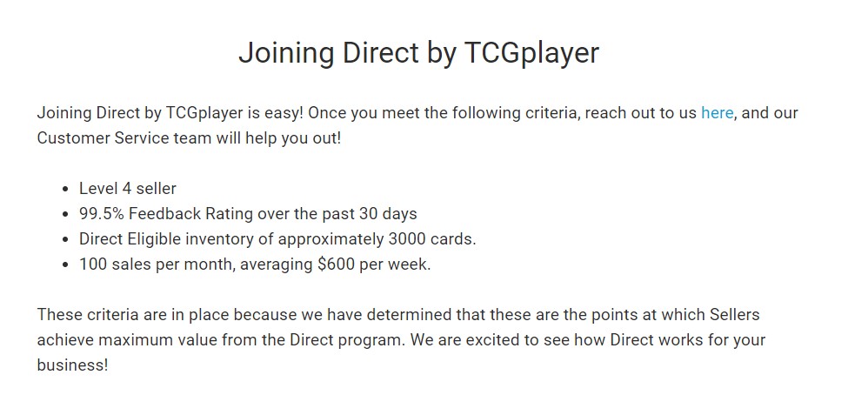Viewport: 868px width, 415px height.
Task: Click the bullet dot before 'Level 4 seller'
Action: coord(65,189)
